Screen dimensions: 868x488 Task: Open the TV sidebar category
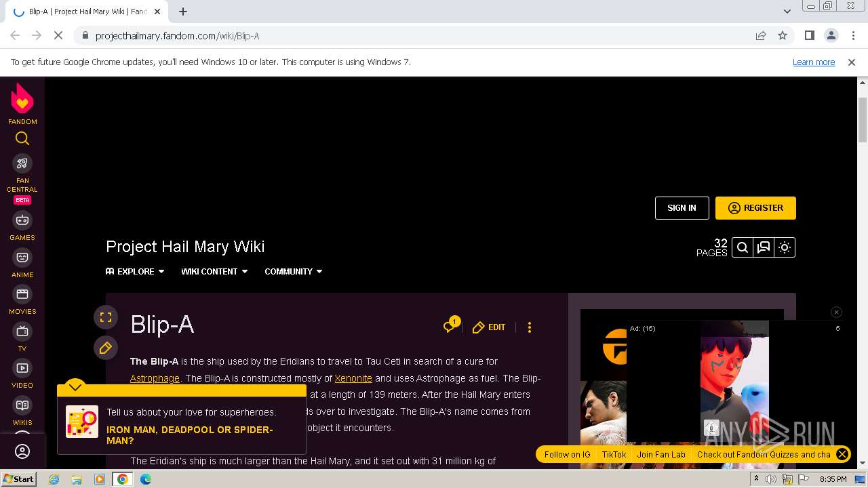(22, 338)
